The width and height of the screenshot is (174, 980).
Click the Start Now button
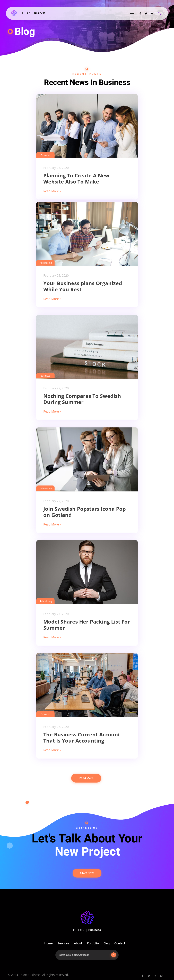87,873
